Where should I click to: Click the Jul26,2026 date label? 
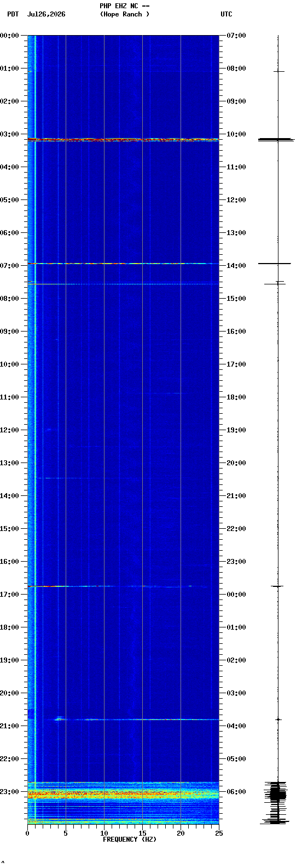point(47,14)
